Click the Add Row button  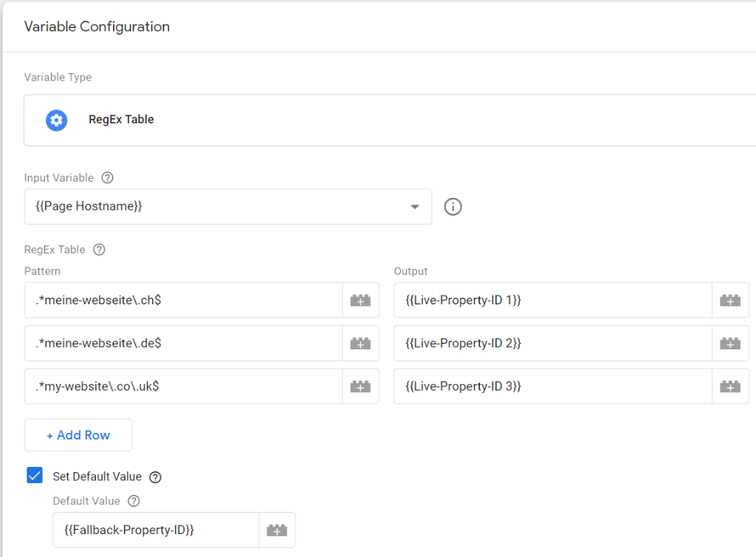78,435
